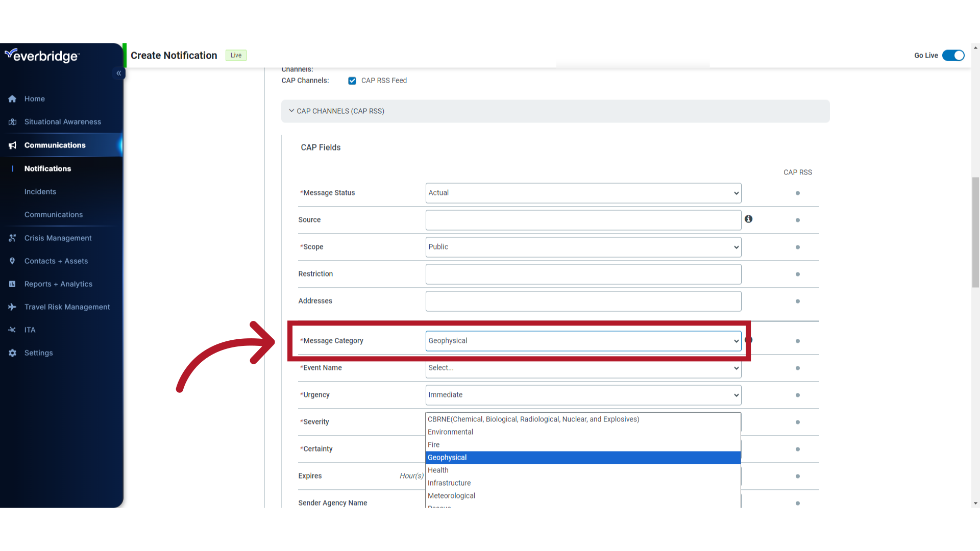
Task: Click the Sender Agency Name label
Action: click(333, 503)
